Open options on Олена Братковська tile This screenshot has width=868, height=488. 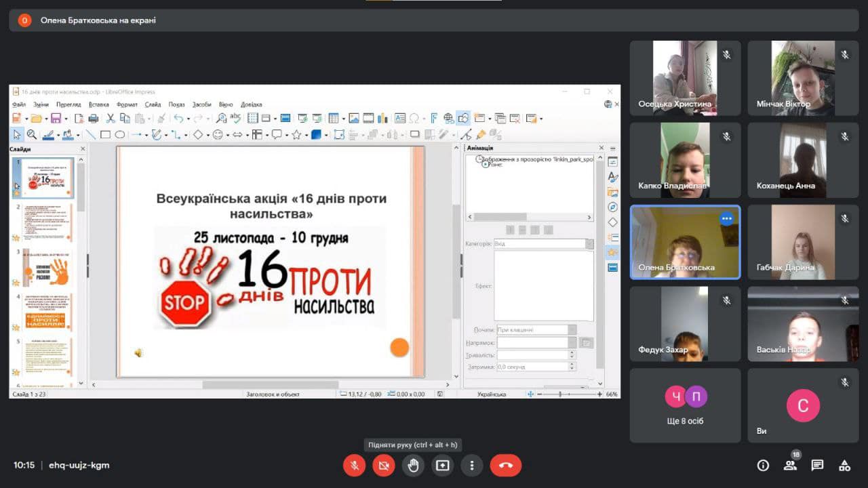(x=726, y=218)
